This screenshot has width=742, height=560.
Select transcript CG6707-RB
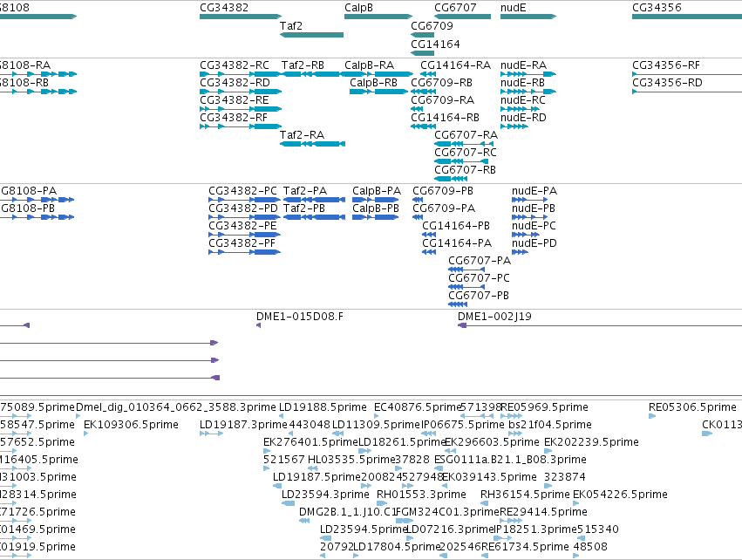pyautogui.click(x=466, y=170)
